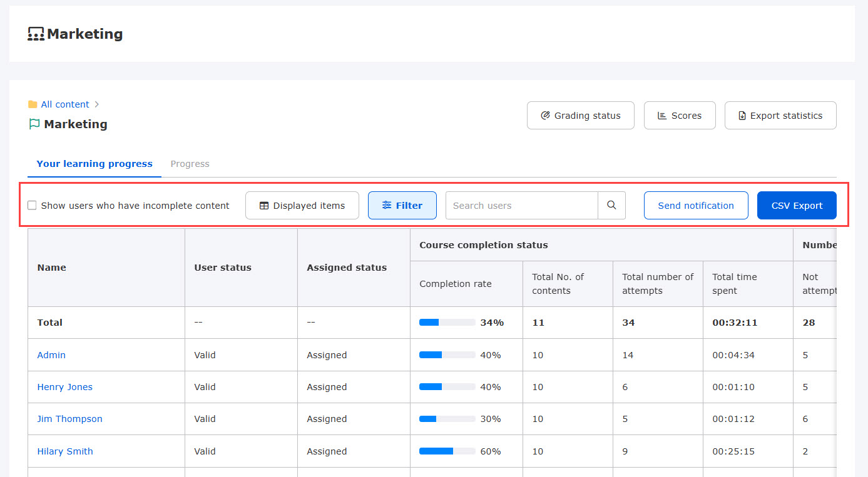The width and height of the screenshot is (868, 477).
Task: Click Total number of attempts header
Action: [x=658, y=284]
